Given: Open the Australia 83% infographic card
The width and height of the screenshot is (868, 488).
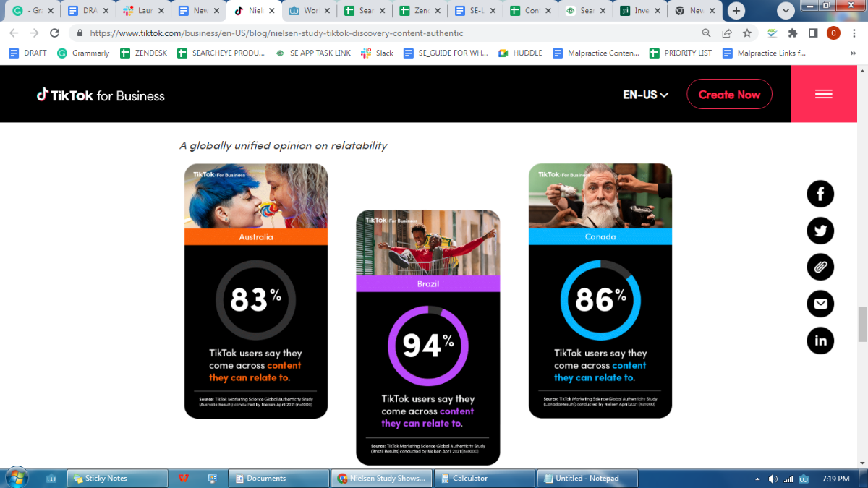Looking at the screenshot, I should click(256, 291).
